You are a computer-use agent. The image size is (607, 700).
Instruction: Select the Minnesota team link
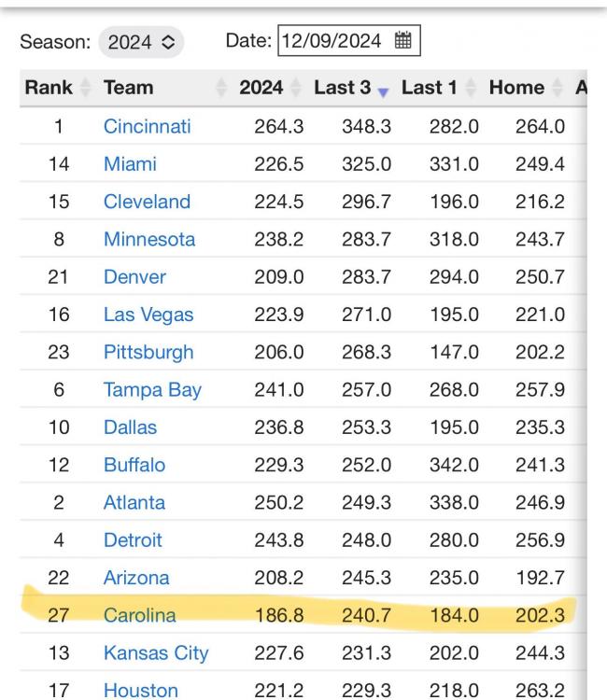point(149,239)
